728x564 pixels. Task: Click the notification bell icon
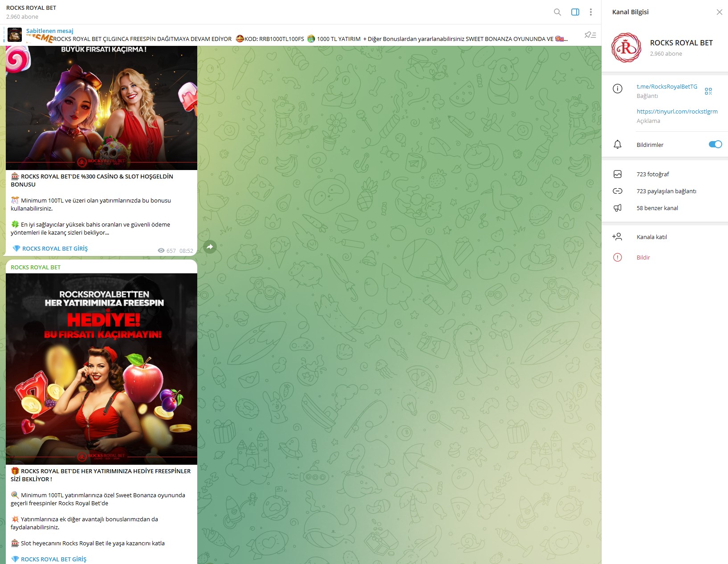[x=617, y=145]
